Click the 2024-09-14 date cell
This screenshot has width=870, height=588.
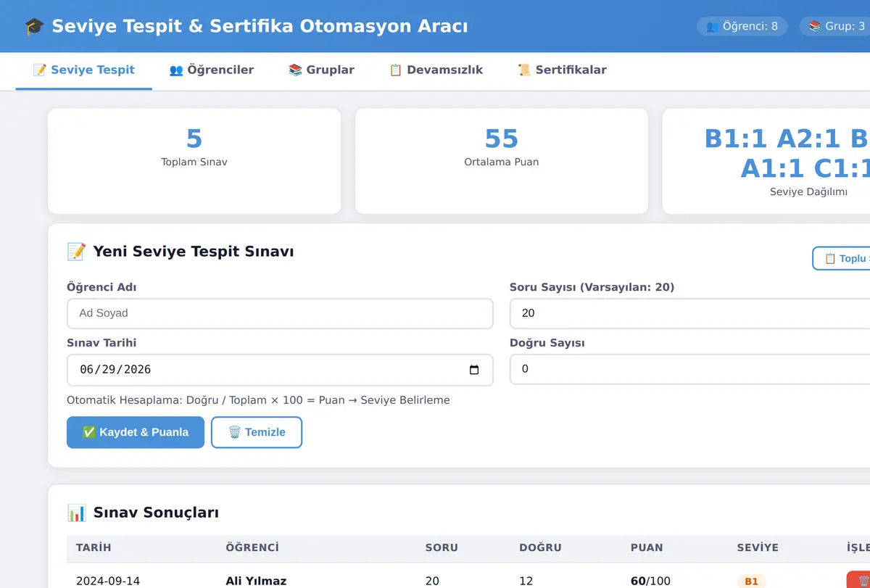(108, 581)
